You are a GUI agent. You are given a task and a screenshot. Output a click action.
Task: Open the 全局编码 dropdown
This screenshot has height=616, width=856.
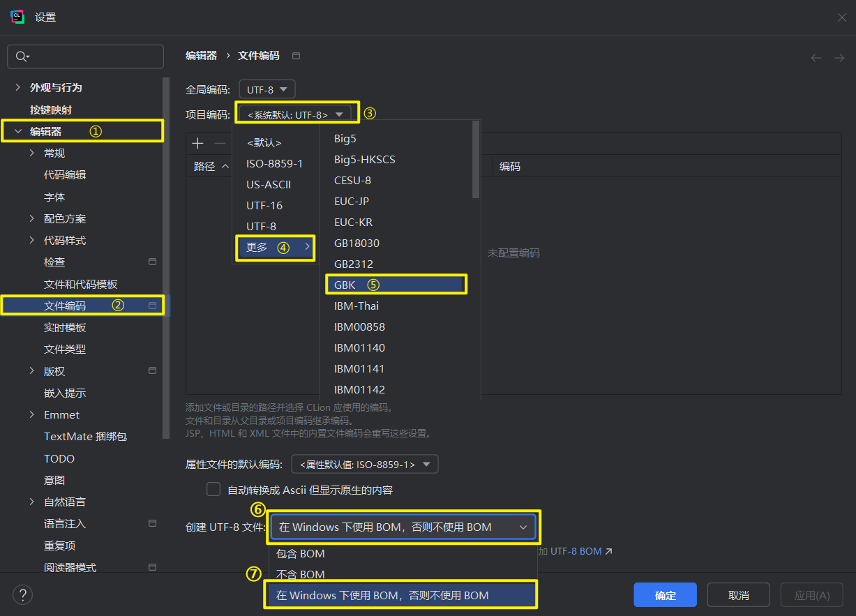pos(266,89)
